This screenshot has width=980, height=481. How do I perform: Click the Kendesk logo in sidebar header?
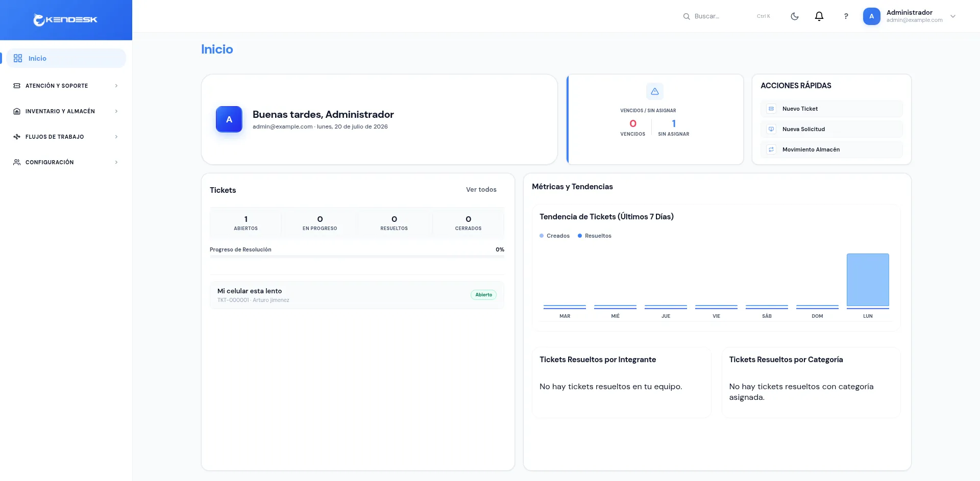(x=65, y=20)
